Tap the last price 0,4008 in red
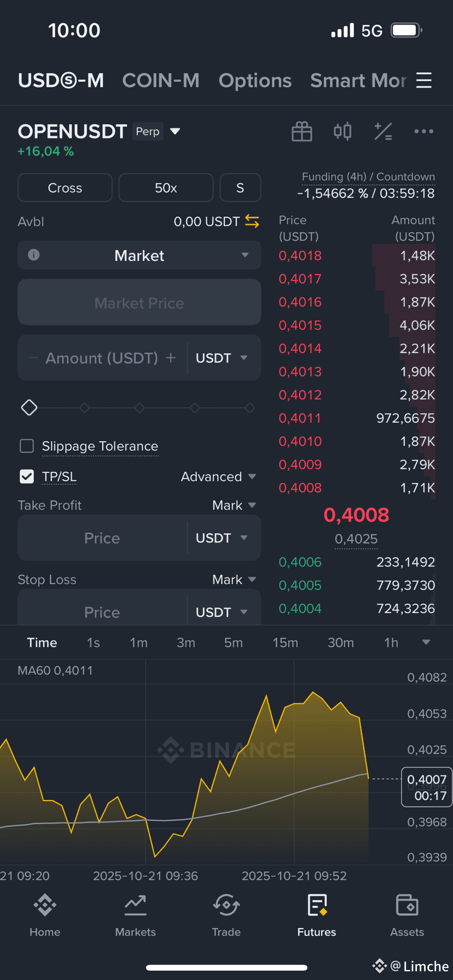Image resolution: width=453 pixels, height=980 pixels. tap(356, 515)
